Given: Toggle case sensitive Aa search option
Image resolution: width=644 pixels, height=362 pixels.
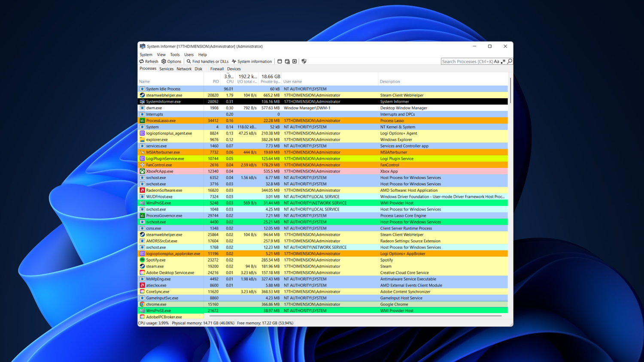Looking at the screenshot, I should [x=497, y=61].
